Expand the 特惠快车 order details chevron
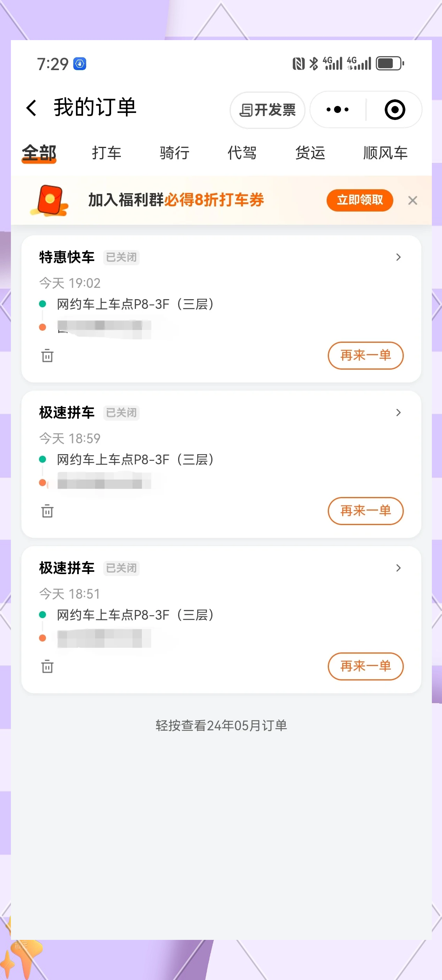This screenshot has height=980, width=442. pos(398,257)
